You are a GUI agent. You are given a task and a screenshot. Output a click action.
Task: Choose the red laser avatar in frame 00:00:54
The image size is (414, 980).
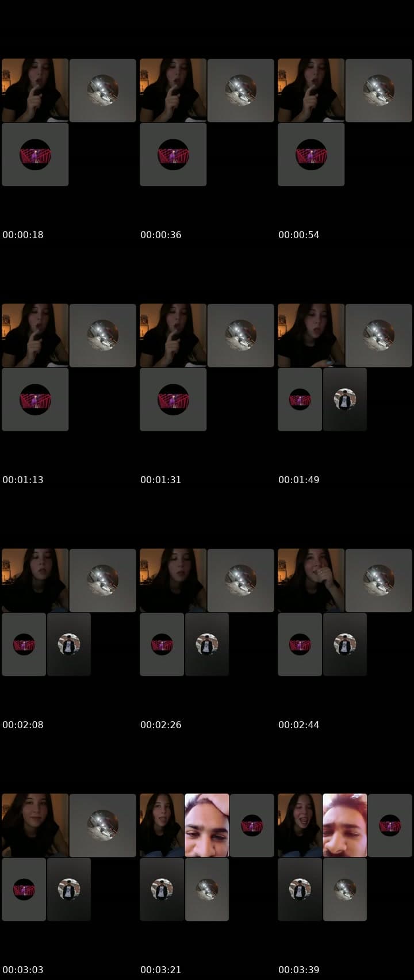coord(311,155)
